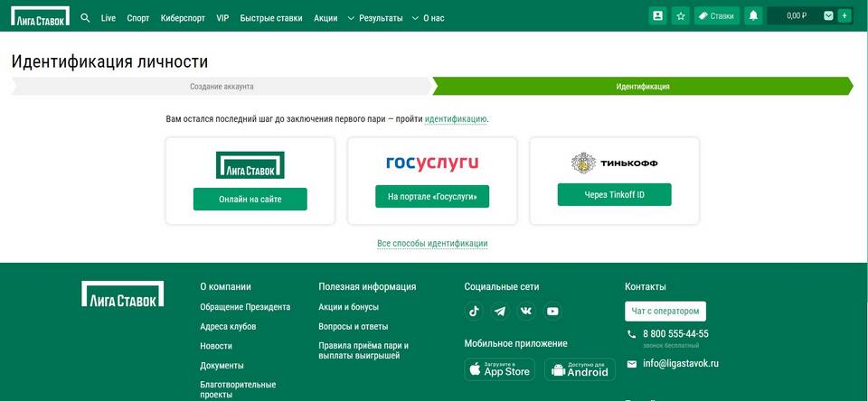Open the VK social network icon
The image size is (868, 401).
point(526,311)
